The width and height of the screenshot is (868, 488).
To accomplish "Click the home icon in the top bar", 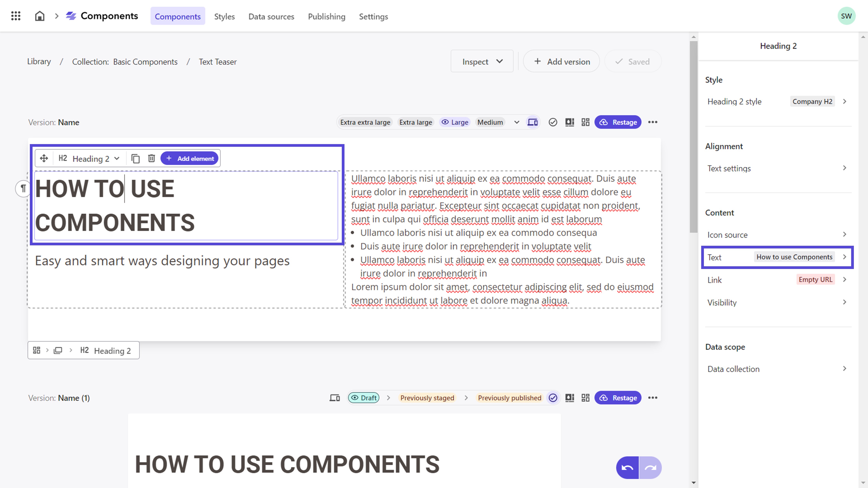I will click(x=39, y=16).
